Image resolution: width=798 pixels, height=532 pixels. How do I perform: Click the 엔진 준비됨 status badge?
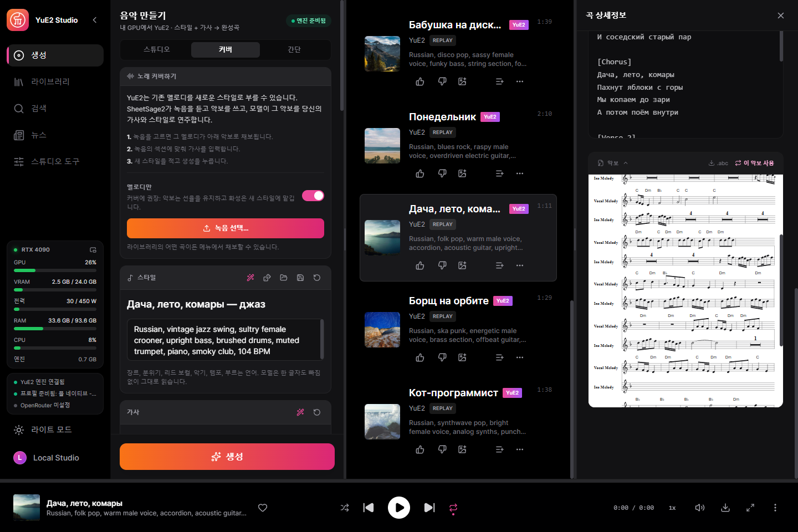309,21
